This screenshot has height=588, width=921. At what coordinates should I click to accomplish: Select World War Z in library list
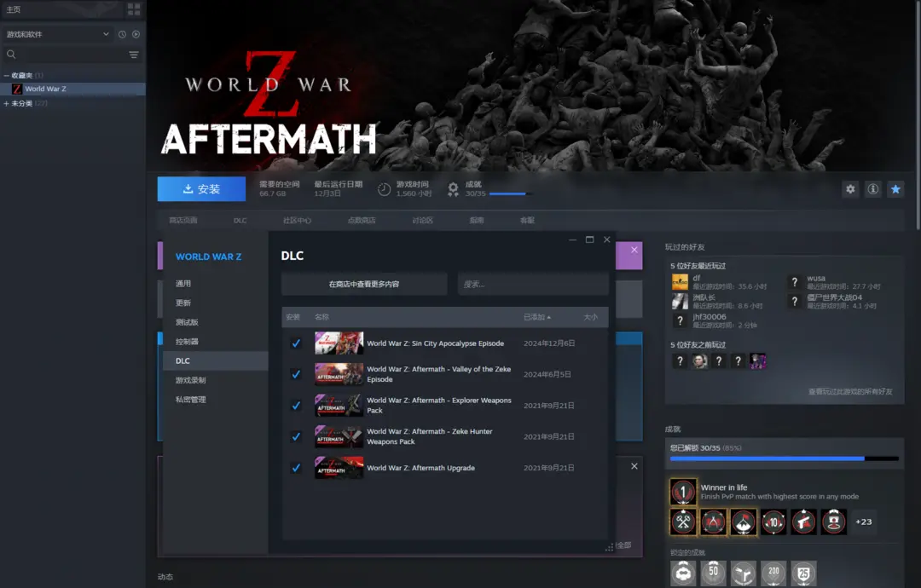coord(72,89)
